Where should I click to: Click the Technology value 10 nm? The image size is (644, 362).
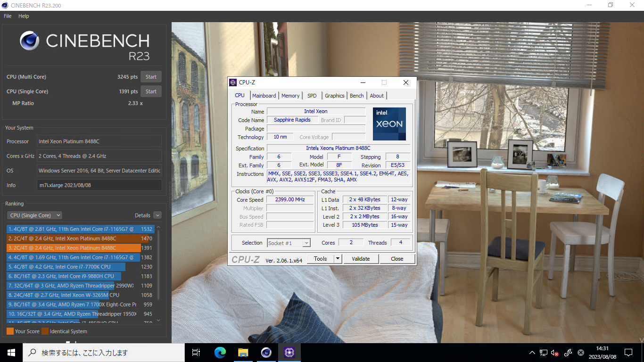point(280,137)
